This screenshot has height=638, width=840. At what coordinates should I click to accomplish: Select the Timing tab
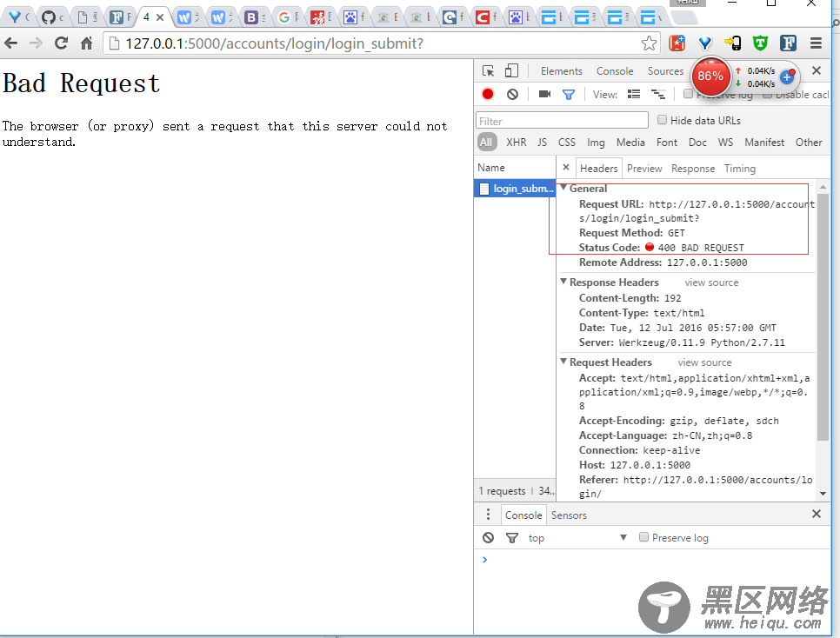pos(740,169)
